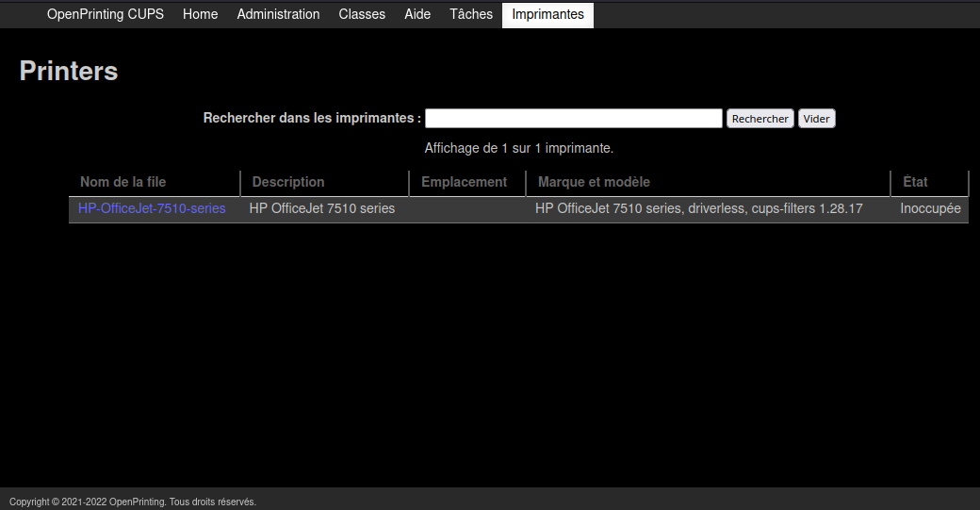
Task: Open the Aide help tab
Action: pos(417,14)
